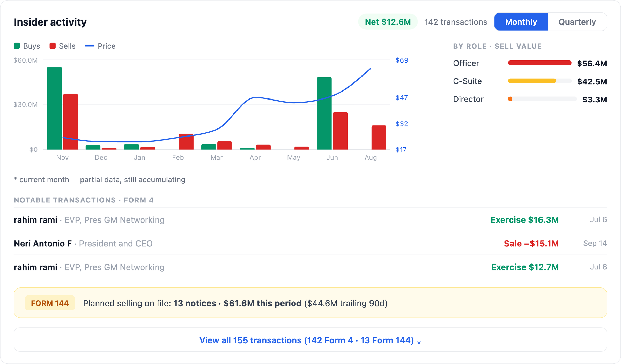Click the Aug month axis label

coord(371,157)
